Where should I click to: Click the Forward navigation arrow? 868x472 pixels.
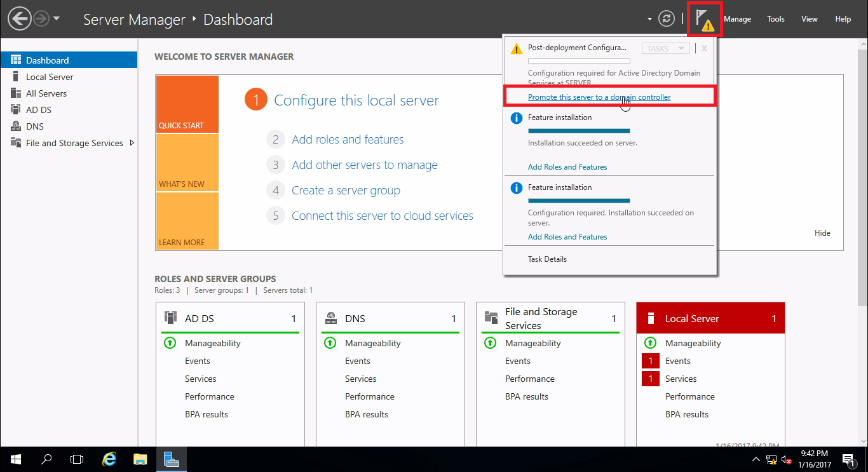tap(41, 19)
